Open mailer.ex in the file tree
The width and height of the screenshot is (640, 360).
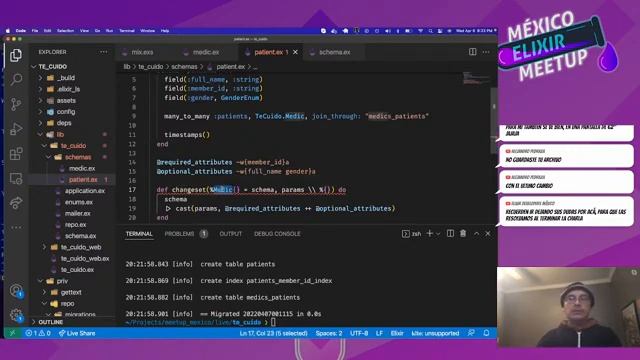(78, 213)
